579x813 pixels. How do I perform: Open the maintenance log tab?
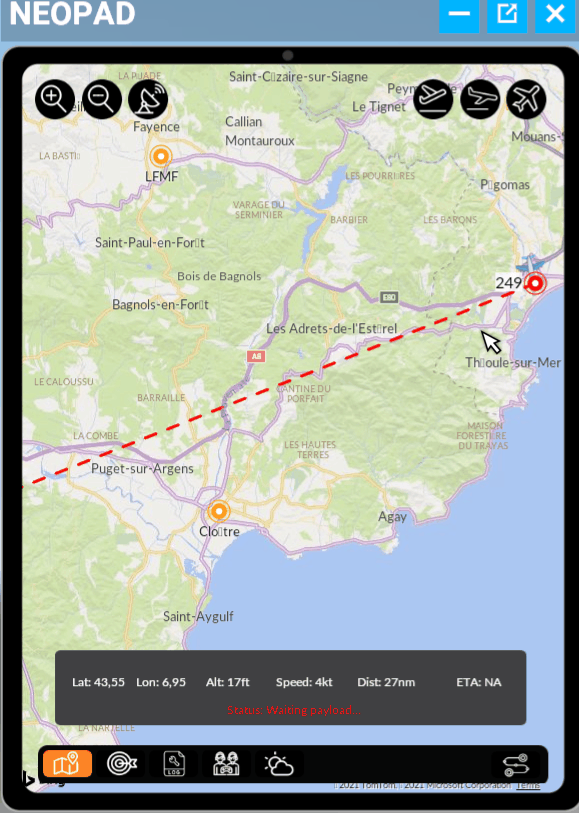pyautogui.click(x=174, y=764)
